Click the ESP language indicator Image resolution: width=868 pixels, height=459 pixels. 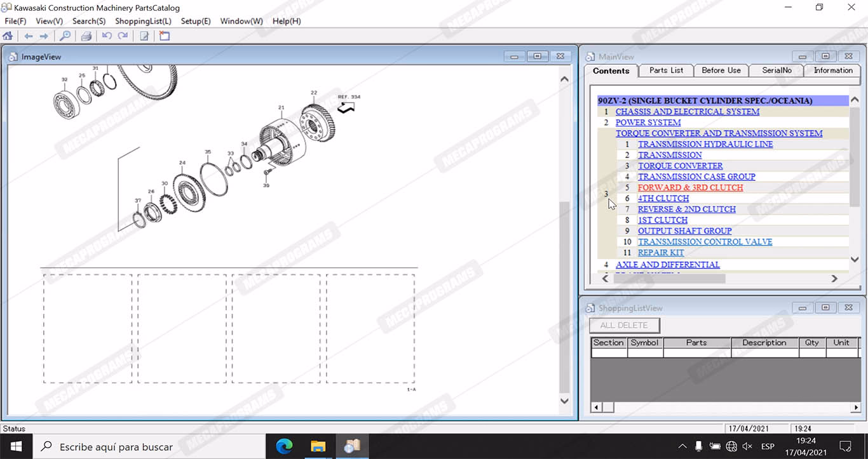point(768,446)
